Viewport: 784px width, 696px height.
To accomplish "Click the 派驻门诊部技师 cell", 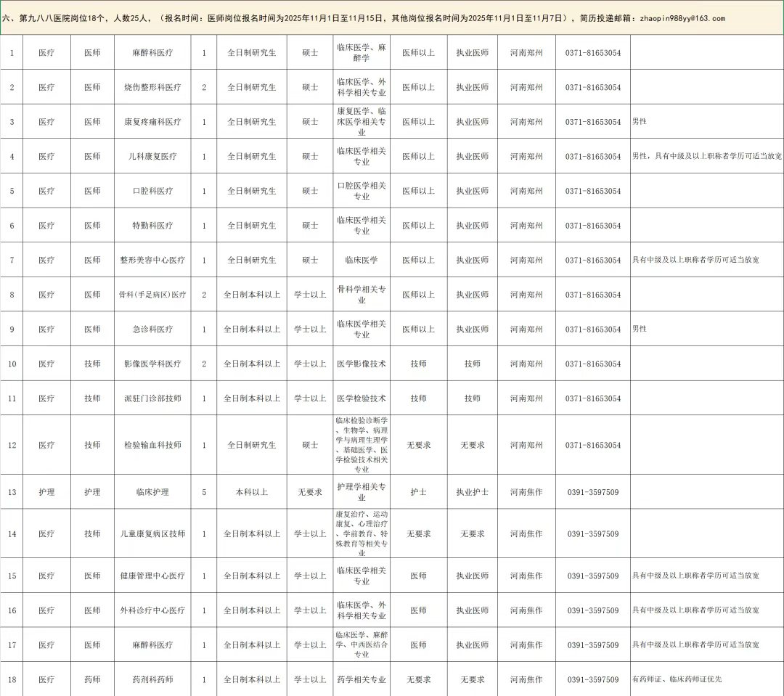I will click(x=152, y=398).
